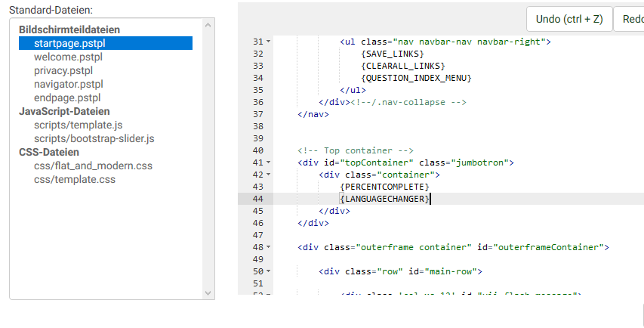
Task: Select css/template.css file
Action: [74, 179]
